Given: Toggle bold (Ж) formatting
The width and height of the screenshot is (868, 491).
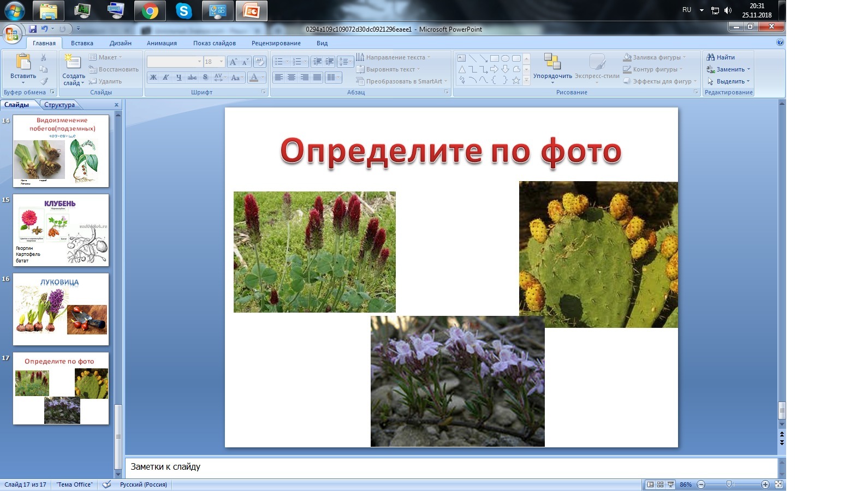Looking at the screenshot, I should [153, 77].
